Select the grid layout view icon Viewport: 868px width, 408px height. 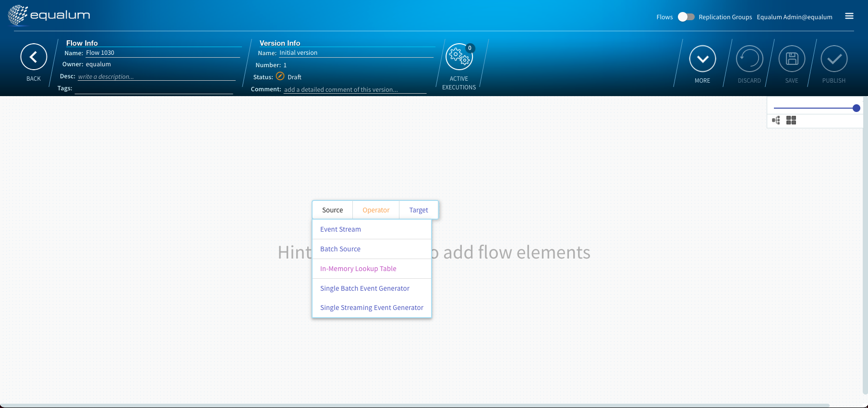click(x=791, y=120)
